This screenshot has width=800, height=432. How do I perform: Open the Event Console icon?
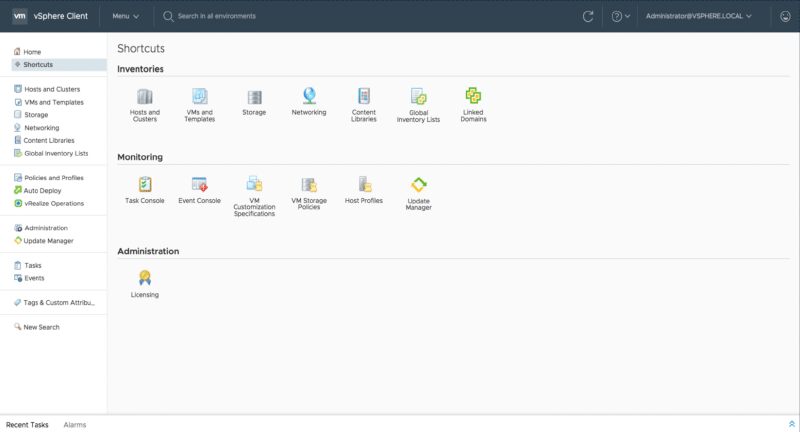tap(199, 184)
